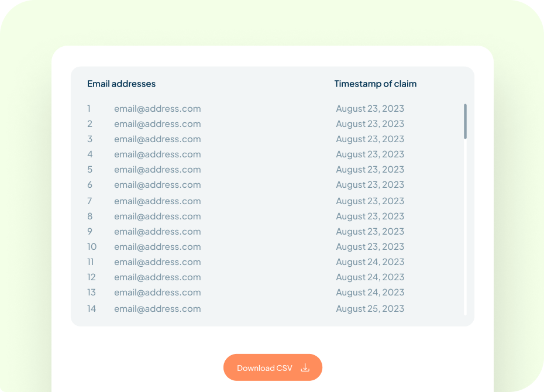This screenshot has width=544, height=392.
Task: Select the email in row 1
Action: click(x=157, y=109)
